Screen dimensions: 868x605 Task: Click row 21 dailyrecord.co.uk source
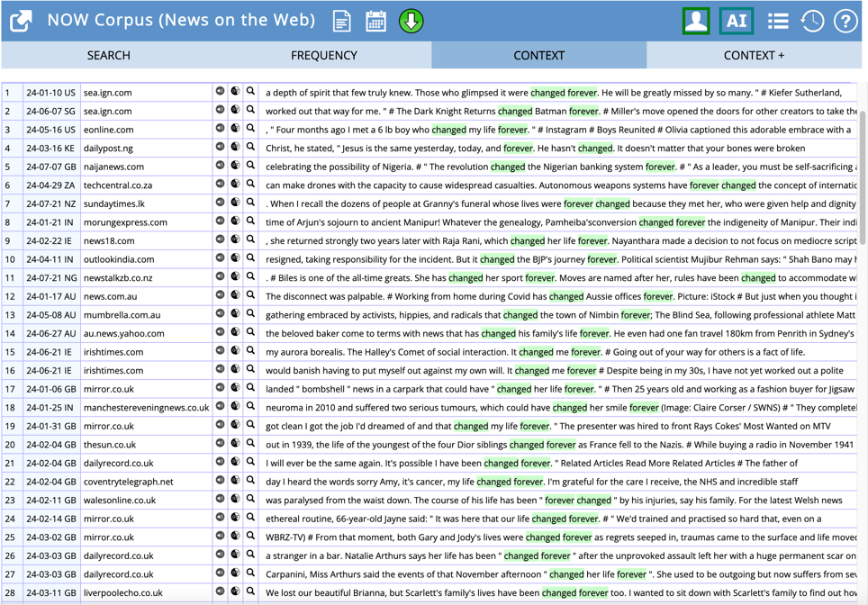coord(119,464)
